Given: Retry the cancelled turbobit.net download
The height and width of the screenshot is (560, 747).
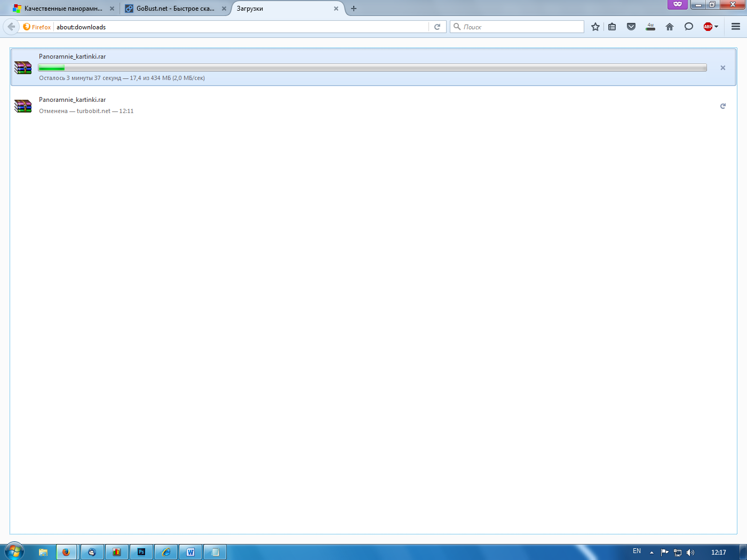Looking at the screenshot, I should click(x=722, y=106).
